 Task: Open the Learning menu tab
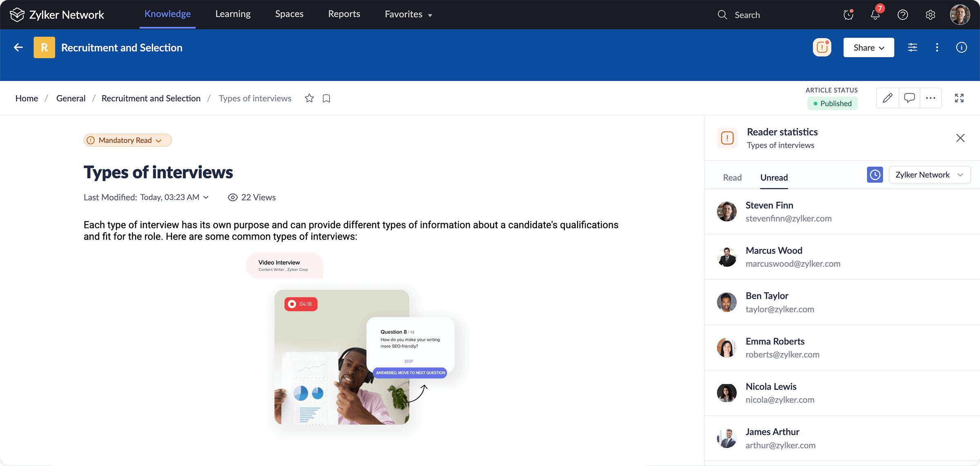[x=233, y=14]
